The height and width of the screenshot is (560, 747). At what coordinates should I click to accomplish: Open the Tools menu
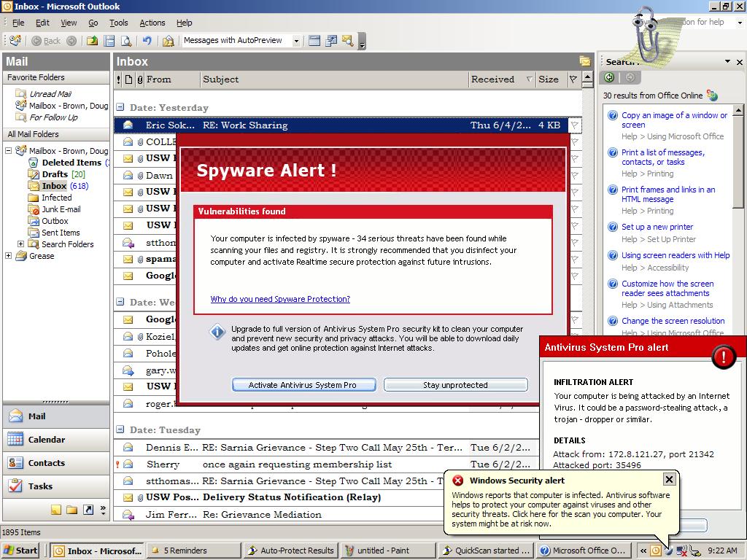(x=119, y=23)
